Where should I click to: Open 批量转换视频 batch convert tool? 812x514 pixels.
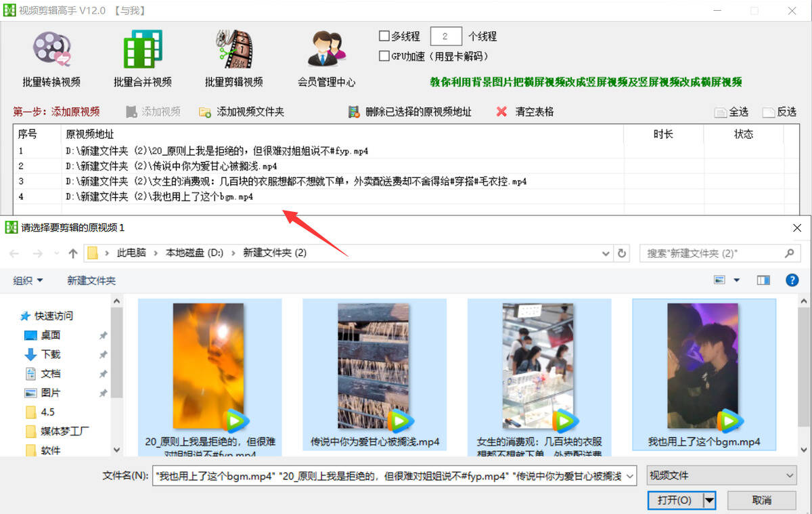(51, 50)
